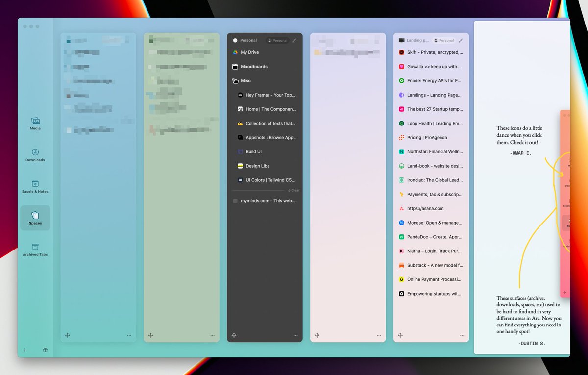Click the back arrow at sidebar bottom
This screenshot has width=588, height=375.
pos(25,350)
